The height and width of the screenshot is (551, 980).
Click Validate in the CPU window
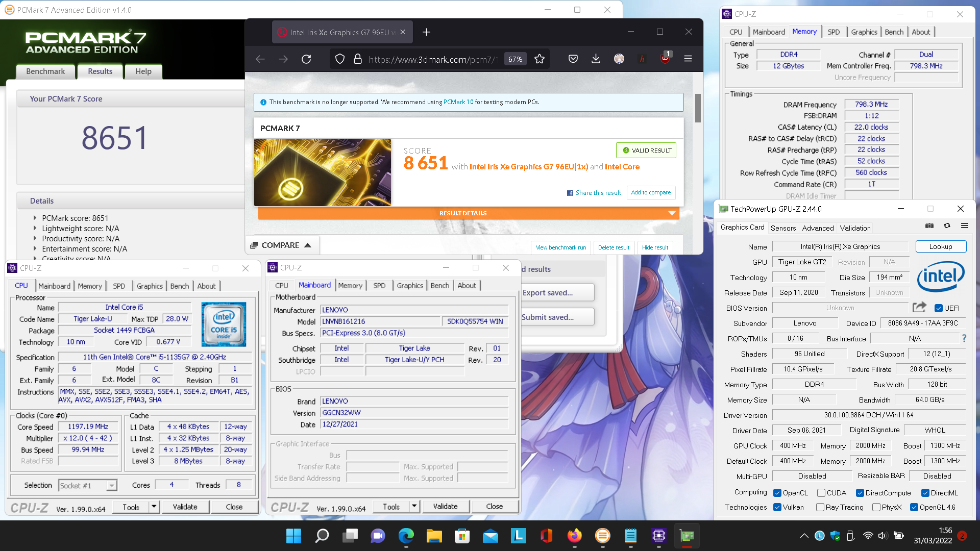click(x=185, y=507)
